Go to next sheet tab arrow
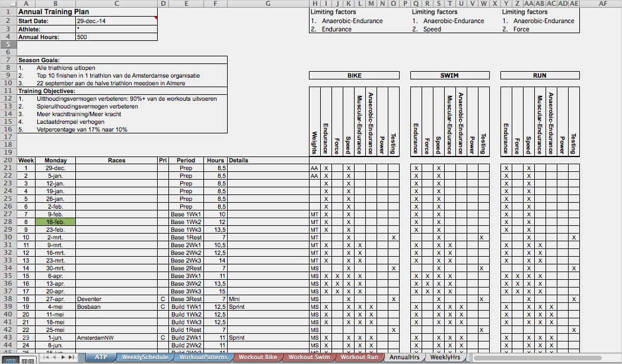Viewport: 622px width, 364px height. pos(63,357)
